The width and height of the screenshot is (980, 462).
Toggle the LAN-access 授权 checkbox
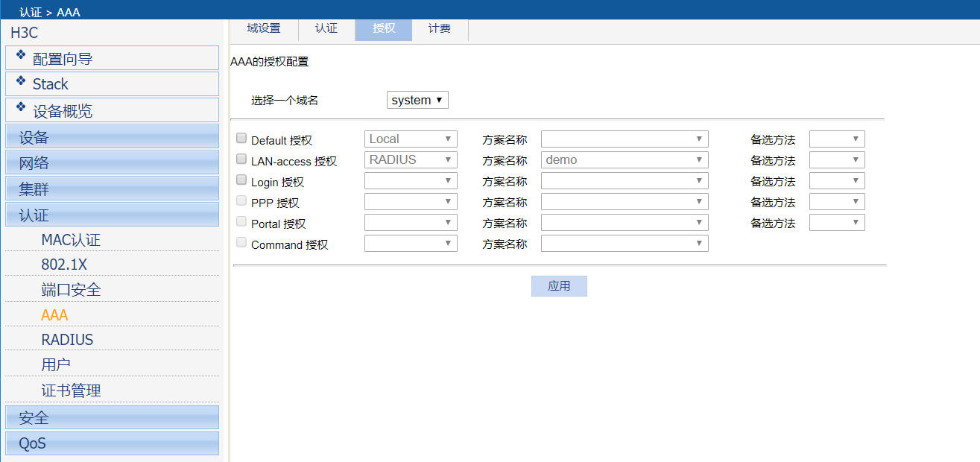click(x=241, y=159)
